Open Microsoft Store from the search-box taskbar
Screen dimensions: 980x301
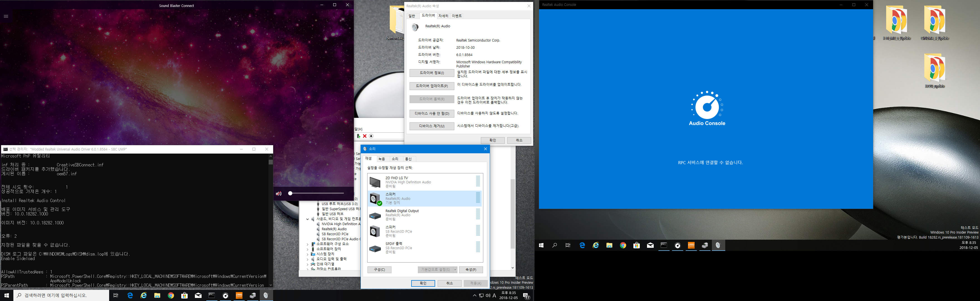point(185,295)
